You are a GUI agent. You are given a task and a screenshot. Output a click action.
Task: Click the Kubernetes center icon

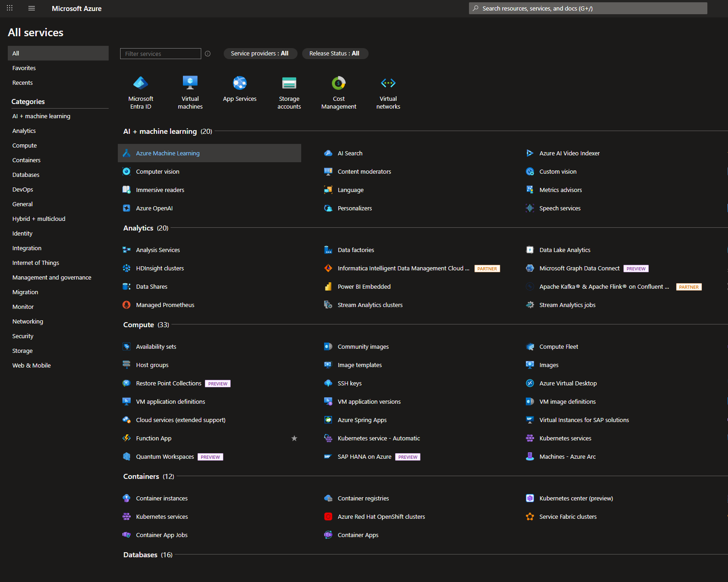[x=530, y=498]
